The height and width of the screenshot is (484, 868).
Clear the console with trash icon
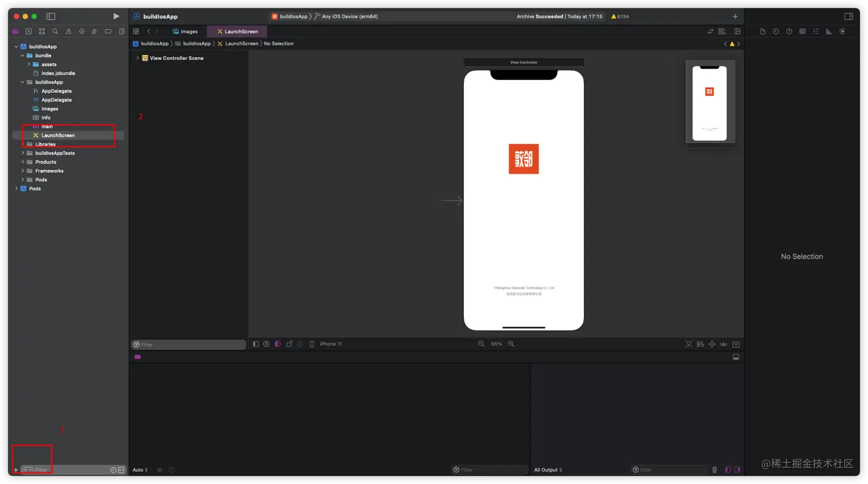(x=715, y=470)
